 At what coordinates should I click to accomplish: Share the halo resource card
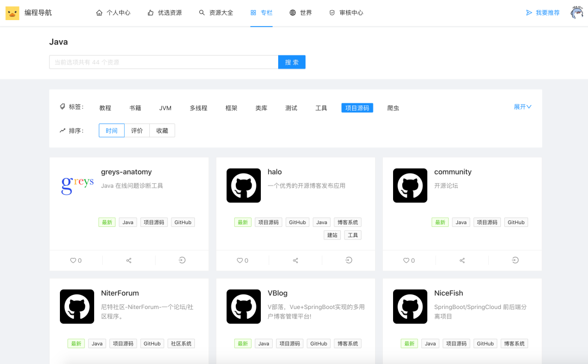(x=296, y=261)
